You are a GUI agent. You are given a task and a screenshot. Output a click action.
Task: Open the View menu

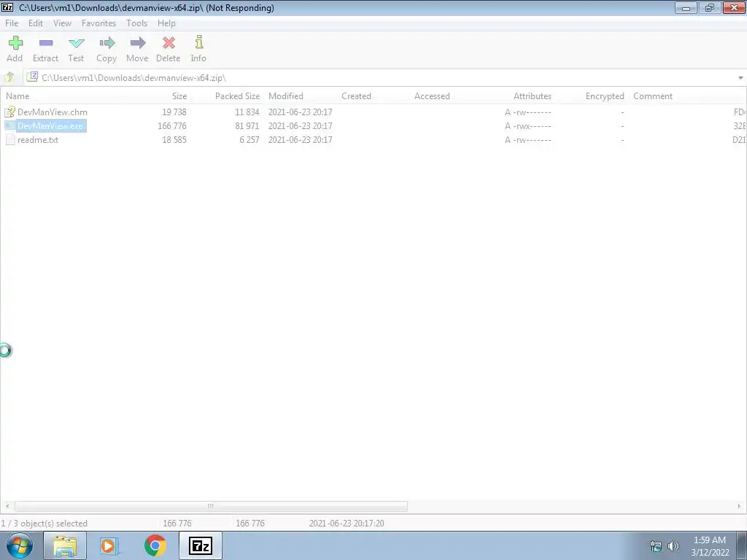pyautogui.click(x=62, y=23)
